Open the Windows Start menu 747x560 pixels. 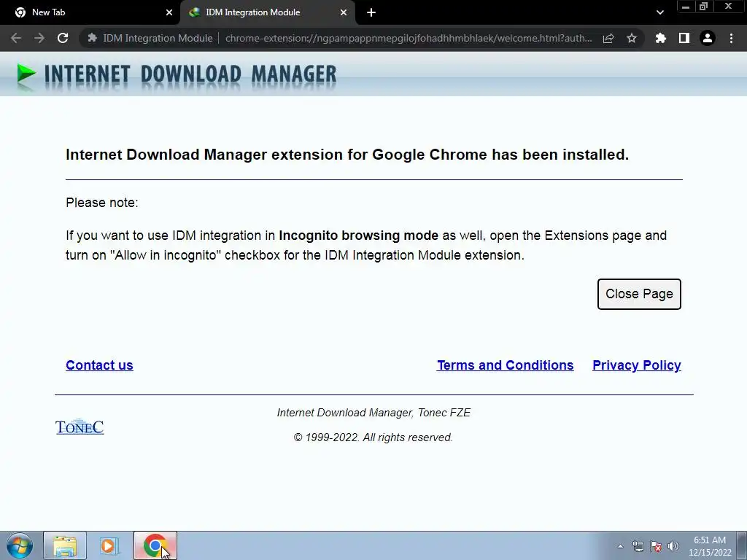tap(20, 545)
